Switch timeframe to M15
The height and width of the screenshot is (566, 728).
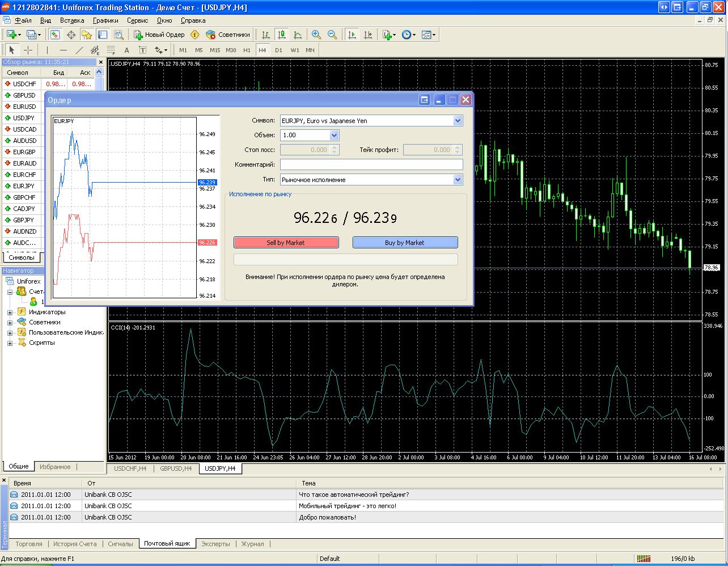pyautogui.click(x=215, y=50)
